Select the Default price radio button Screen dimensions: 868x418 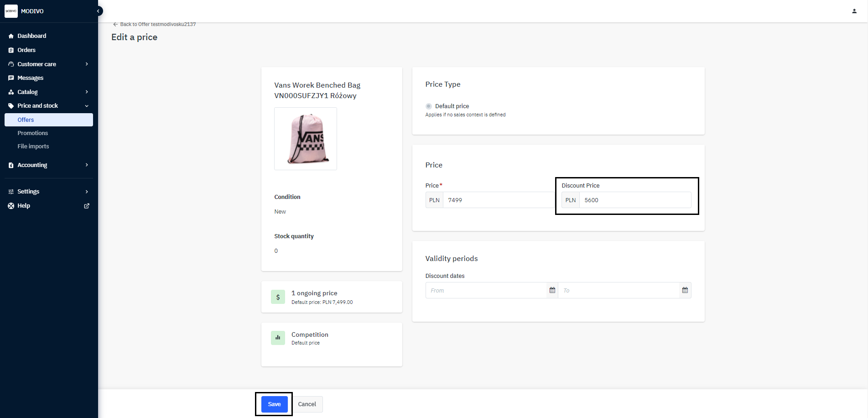click(x=429, y=106)
